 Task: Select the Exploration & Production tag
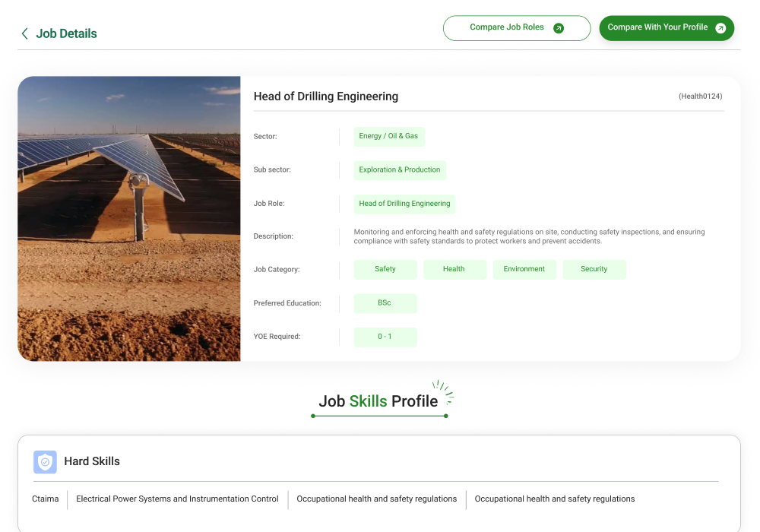pos(400,170)
